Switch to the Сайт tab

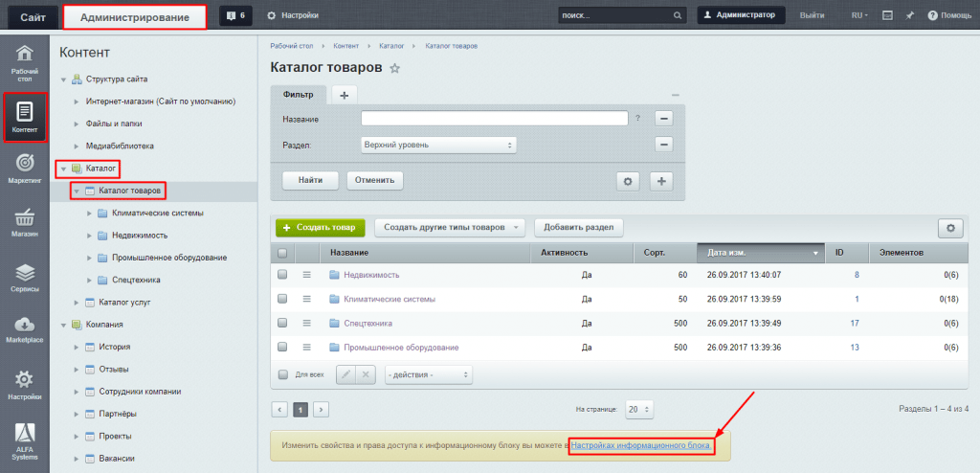[32, 16]
